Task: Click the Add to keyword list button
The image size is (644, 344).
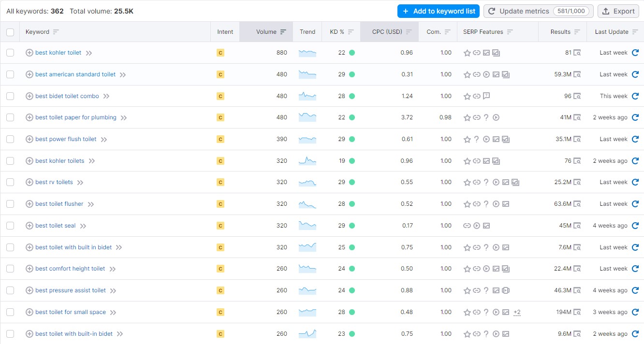Action: pos(438,11)
